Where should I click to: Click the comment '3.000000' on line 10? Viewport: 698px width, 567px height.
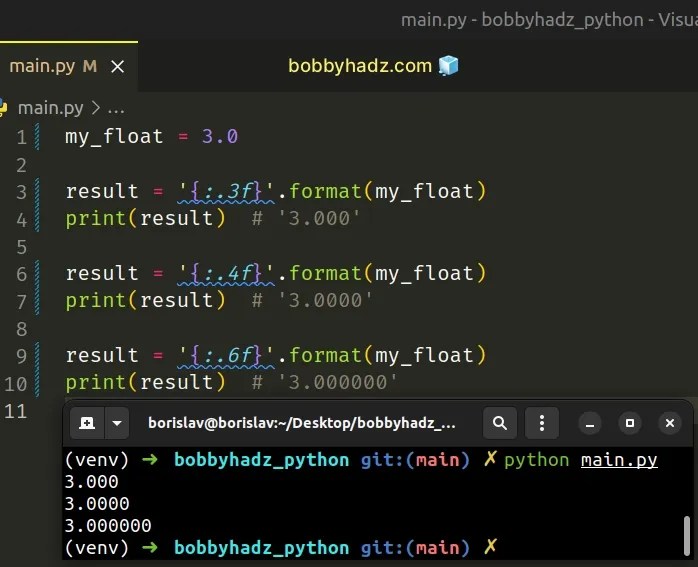coord(325,382)
